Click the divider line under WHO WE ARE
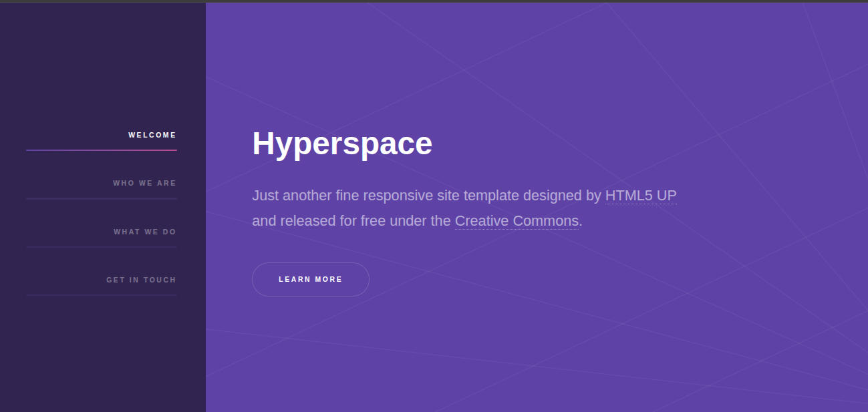Viewport: 868px width, 412px height. point(102,198)
